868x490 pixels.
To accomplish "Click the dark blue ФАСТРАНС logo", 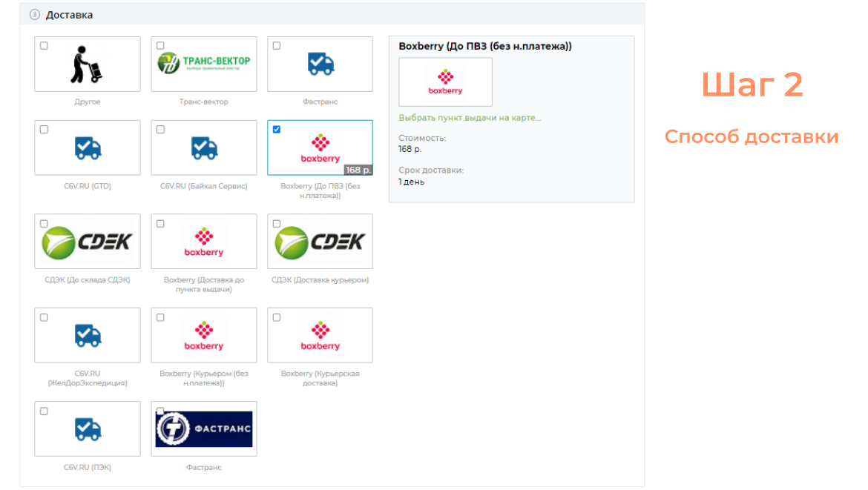I will pos(204,429).
